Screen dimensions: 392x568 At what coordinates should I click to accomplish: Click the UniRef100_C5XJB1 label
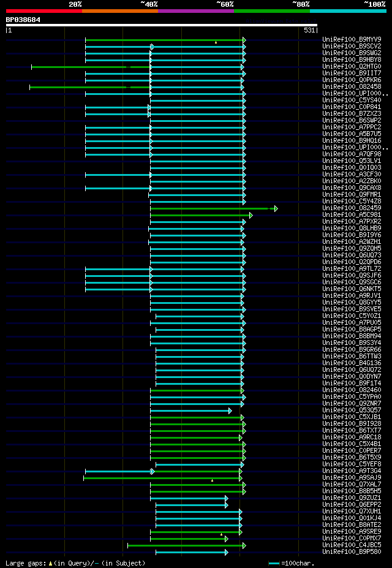coord(352,418)
